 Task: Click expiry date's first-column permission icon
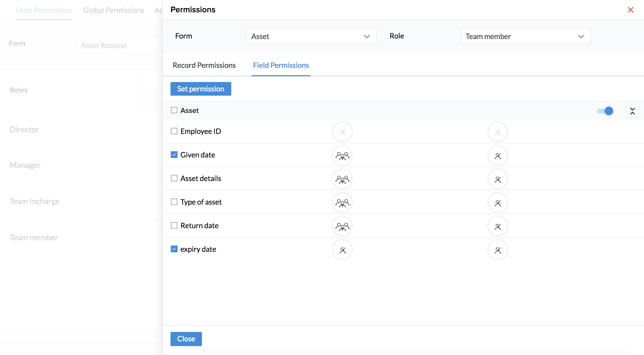tap(342, 250)
